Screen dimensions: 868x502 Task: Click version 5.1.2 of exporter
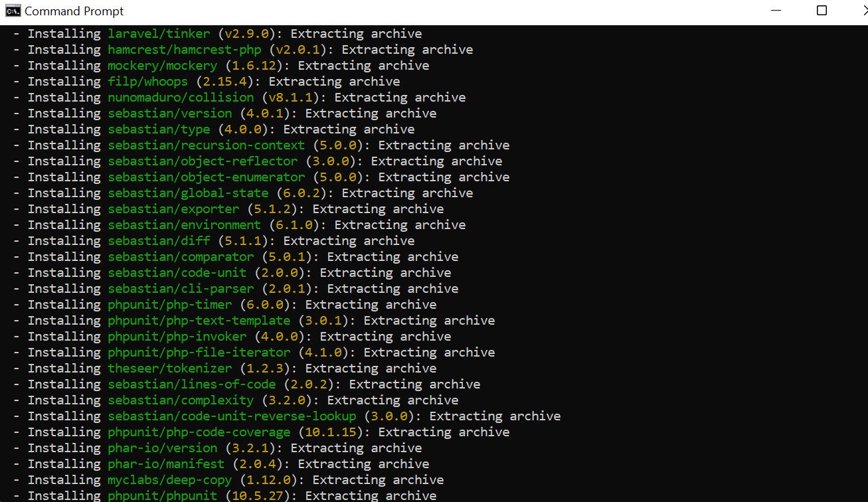(x=272, y=209)
